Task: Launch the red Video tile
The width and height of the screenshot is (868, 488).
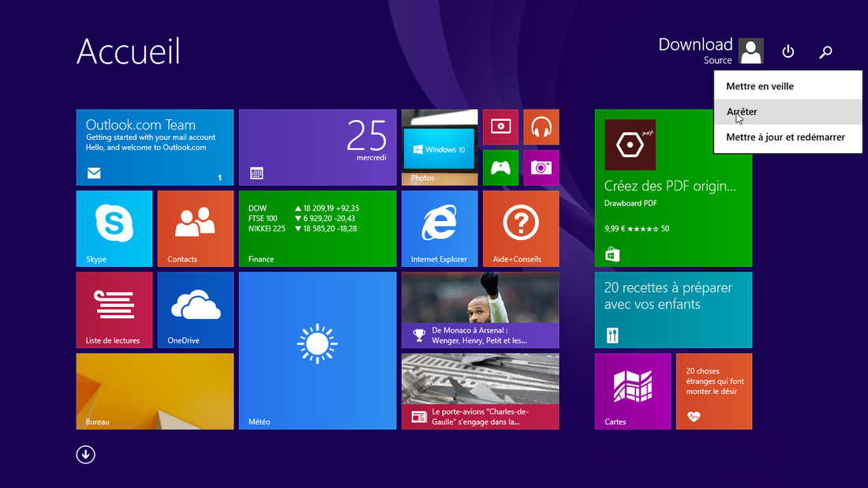Action: point(500,127)
